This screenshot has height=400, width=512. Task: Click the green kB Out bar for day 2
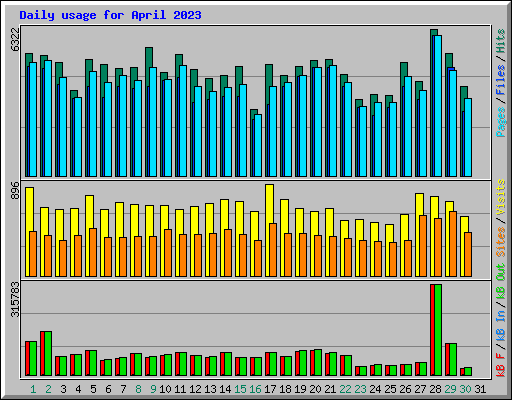[x=48, y=354]
